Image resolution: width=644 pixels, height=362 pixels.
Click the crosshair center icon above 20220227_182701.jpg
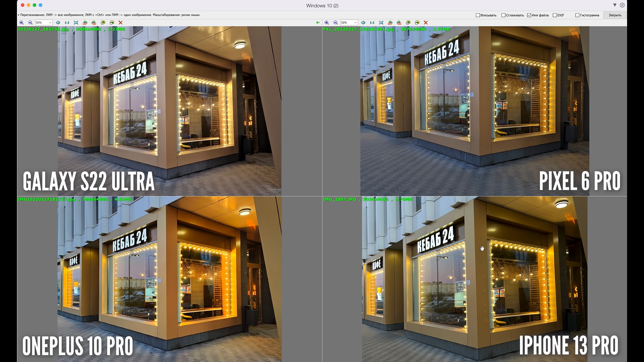58,23
